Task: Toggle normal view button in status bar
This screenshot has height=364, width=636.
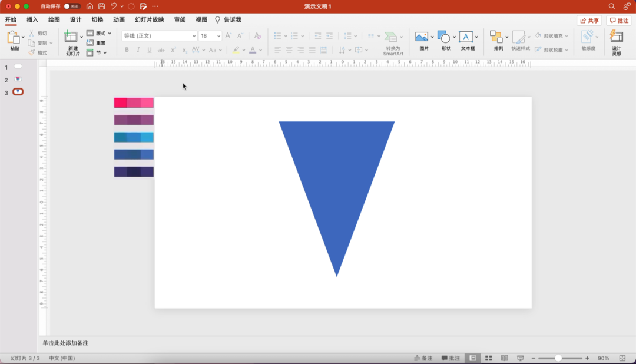Action: pyautogui.click(x=472, y=358)
